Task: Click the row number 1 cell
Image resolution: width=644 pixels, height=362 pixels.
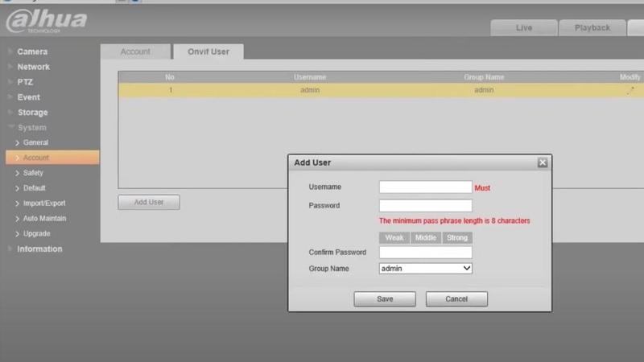Action: (x=171, y=90)
